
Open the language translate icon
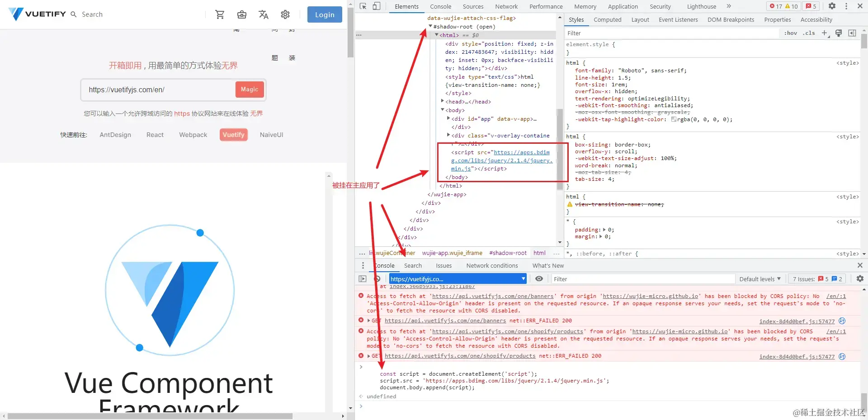[x=264, y=14]
